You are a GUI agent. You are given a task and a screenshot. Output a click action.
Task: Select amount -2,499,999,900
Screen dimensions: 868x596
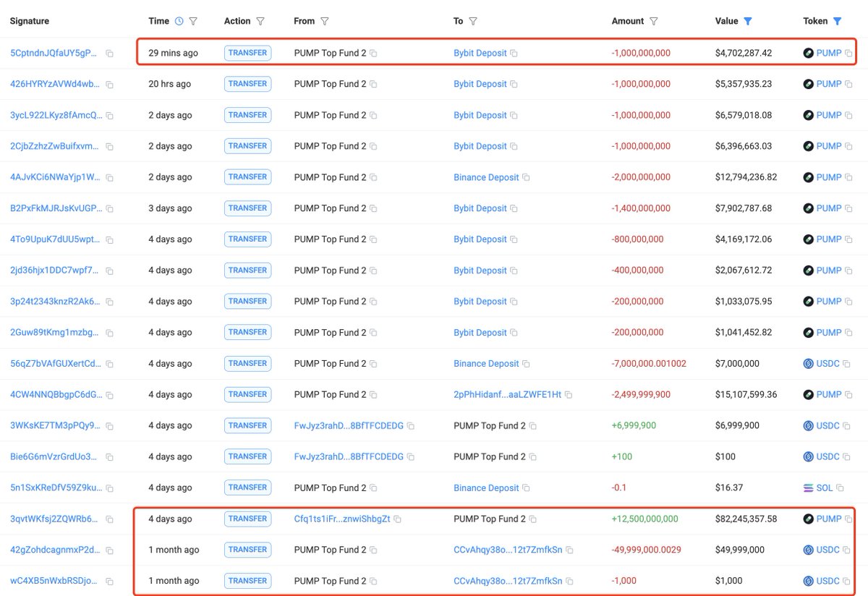(641, 394)
